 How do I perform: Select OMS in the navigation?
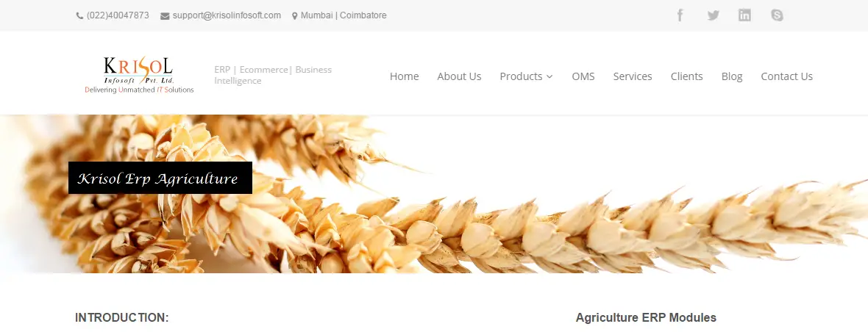point(583,76)
